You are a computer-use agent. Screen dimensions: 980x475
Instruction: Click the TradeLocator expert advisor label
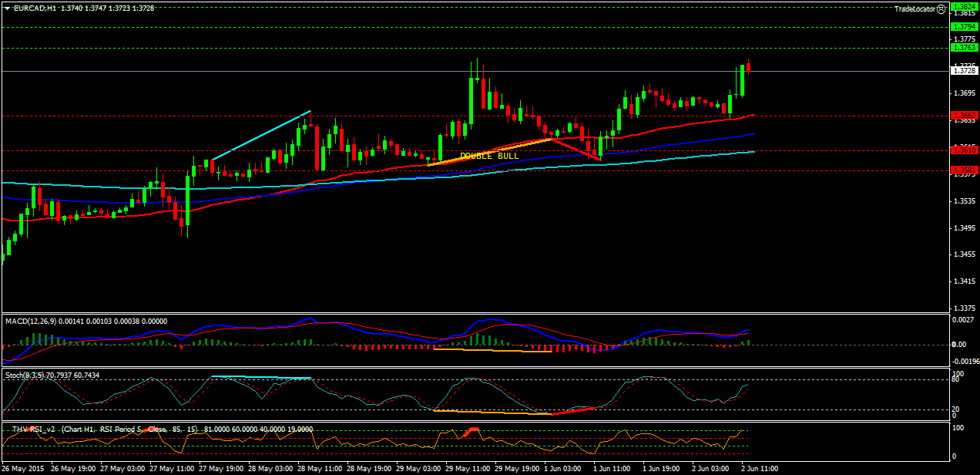(x=915, y=8)
